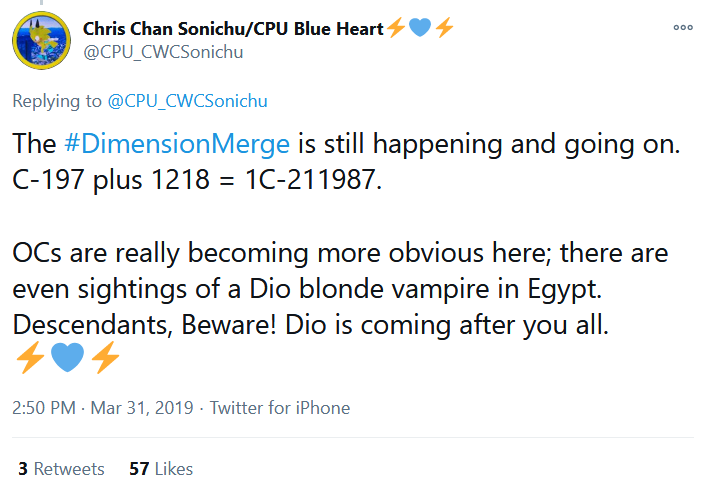Screen dimensions: 702x497
Task: Click the 'Replying to' gray text
Action: tap(57, 101)
